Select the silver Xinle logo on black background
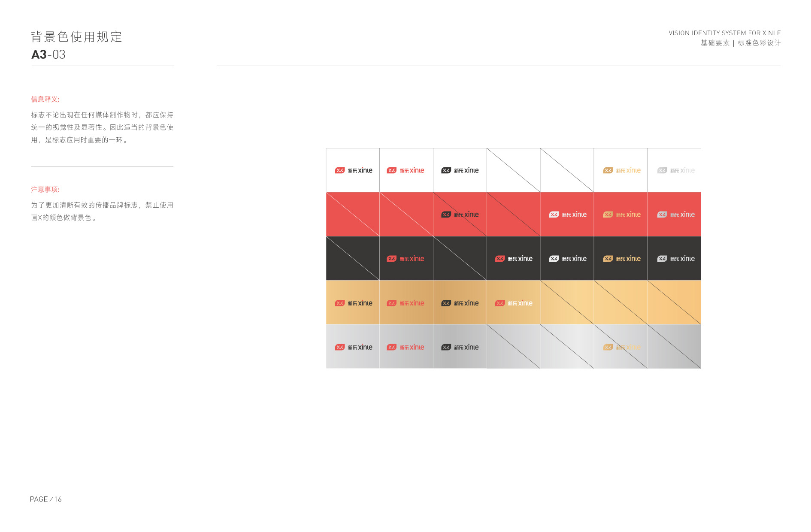The height and width of the screenshot is (532, 811). click(x=676, y=259)
